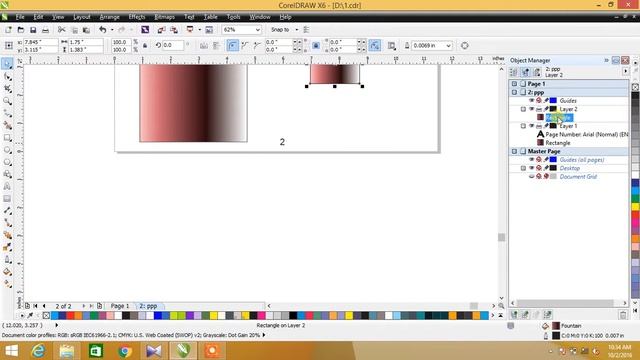Viewport: 640px width, 360px height.
Task: Toggle visibility eye of Document Grid
Action: pos(531,177)
